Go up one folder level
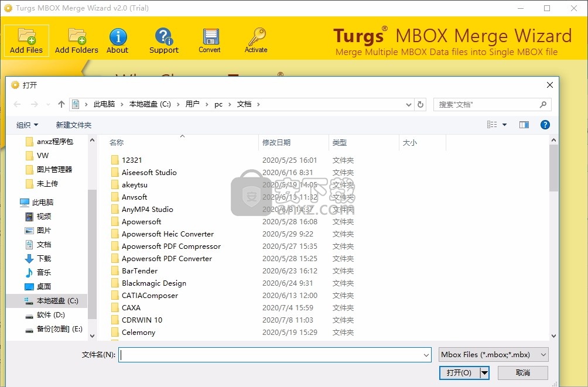 (61, 104)
